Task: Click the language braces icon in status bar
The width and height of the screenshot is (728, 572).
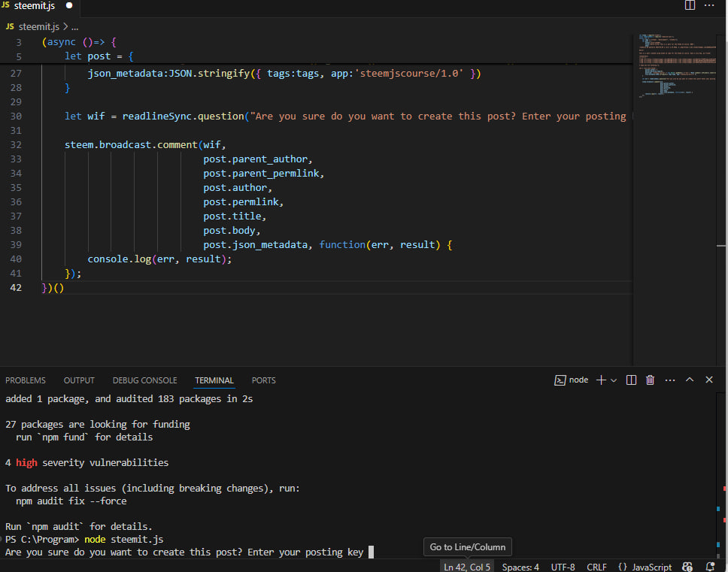Action: point(623,567)
